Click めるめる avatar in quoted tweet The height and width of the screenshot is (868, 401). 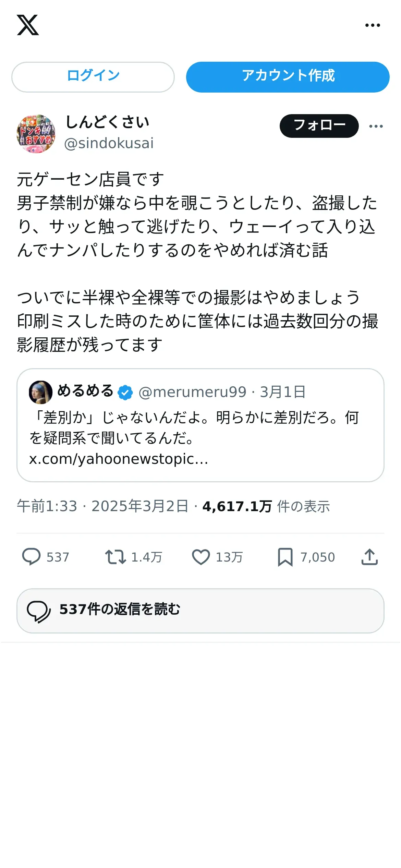(x=40, y=392)
